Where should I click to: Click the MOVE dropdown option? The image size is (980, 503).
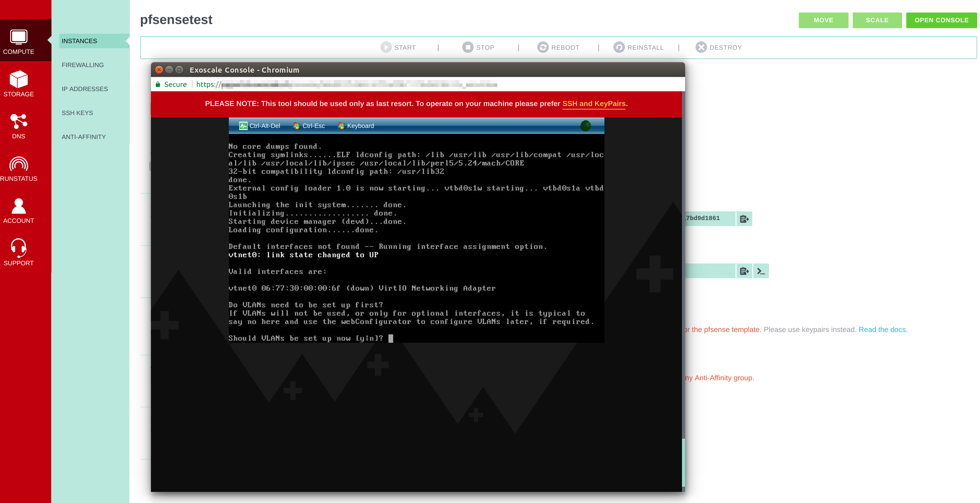pyautogui.click(x=824, y=20)
